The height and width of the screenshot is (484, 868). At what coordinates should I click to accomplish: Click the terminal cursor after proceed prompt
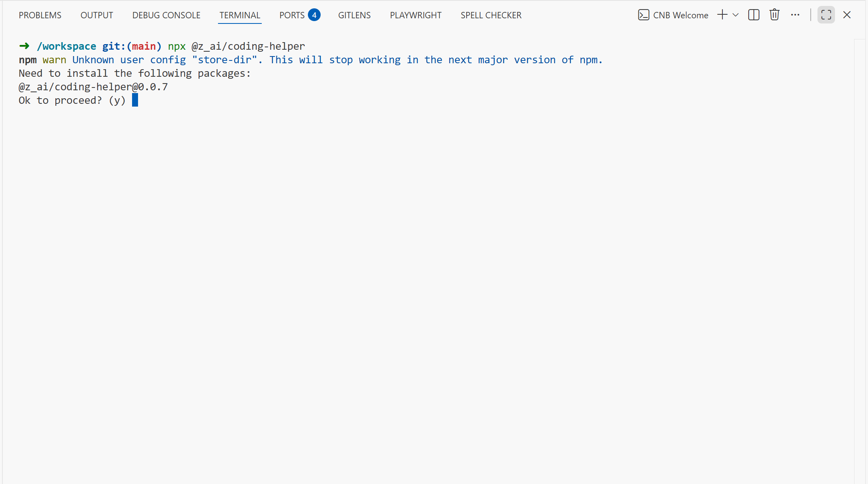click(135, 100)
